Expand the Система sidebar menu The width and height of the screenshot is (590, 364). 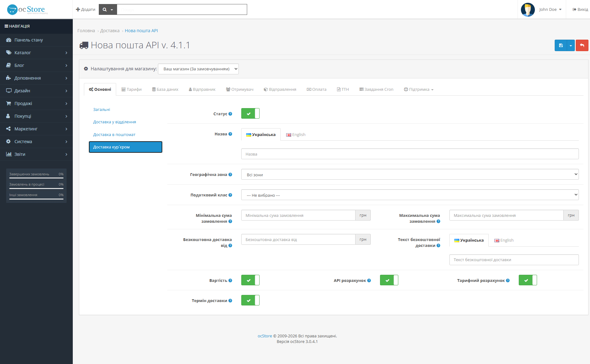36,142
